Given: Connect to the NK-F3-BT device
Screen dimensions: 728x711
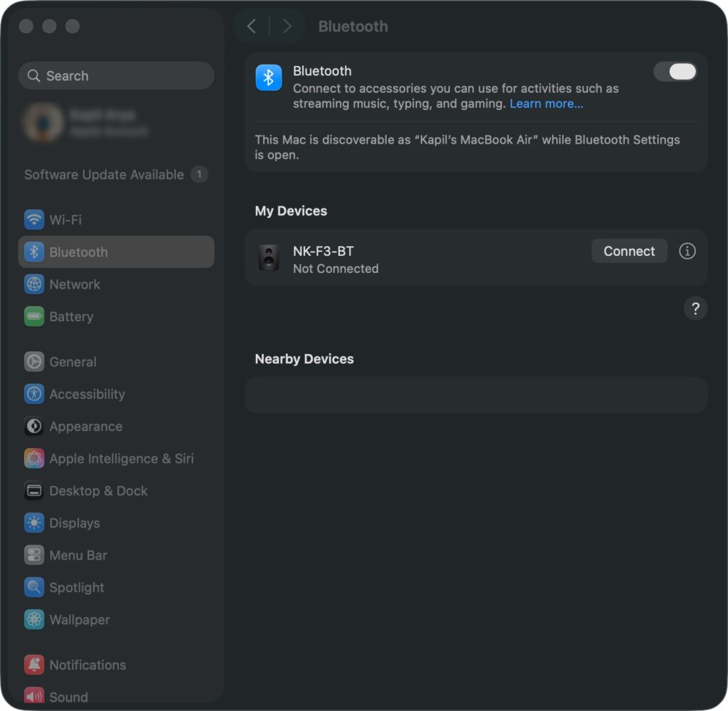Looking at the screenshot, I should (x=629, y=251).
